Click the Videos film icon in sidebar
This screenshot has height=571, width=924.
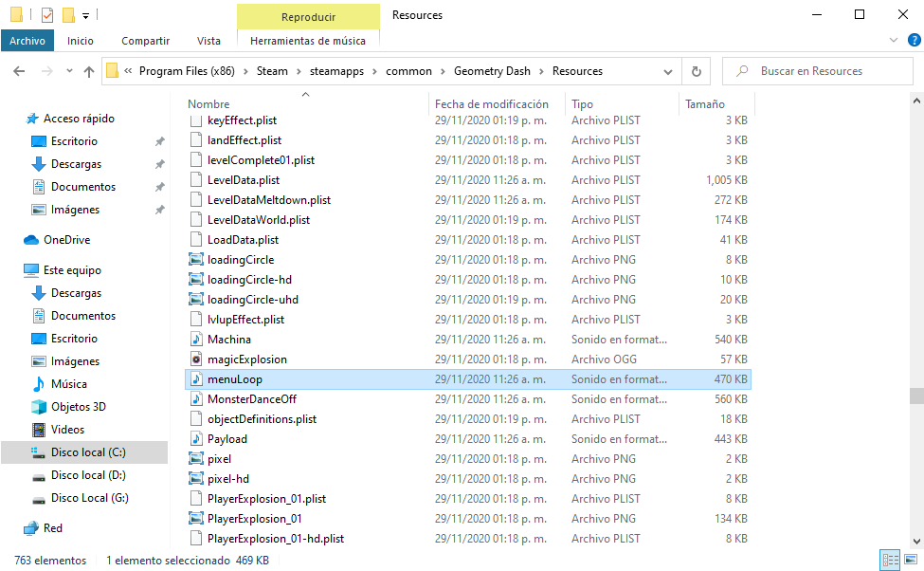[x=38, y=430]
